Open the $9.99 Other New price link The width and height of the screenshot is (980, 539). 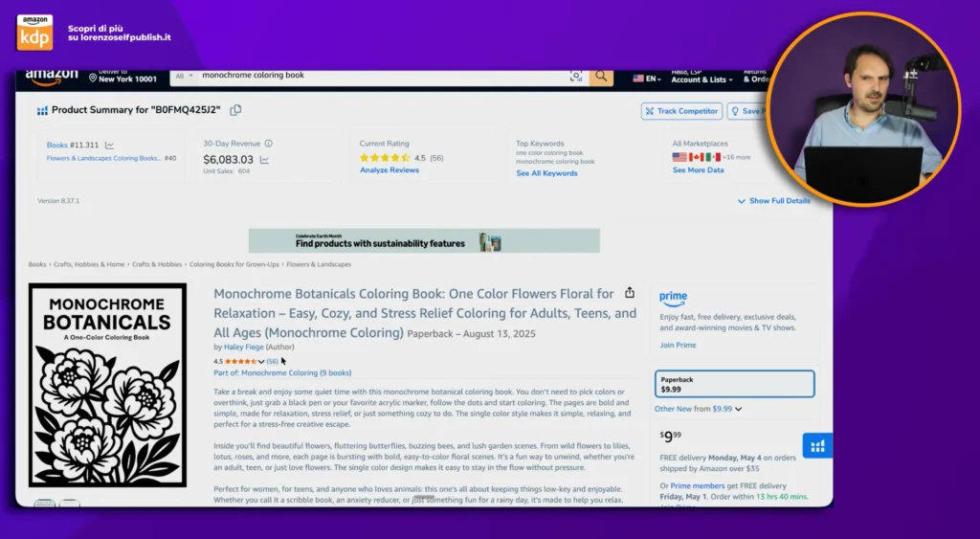[x=722, y=409]
